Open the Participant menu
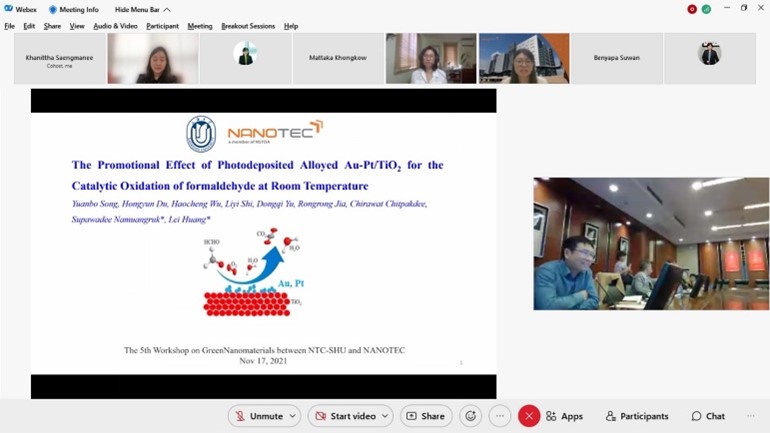The image size is (770, 433). pyautogui.click(x=162, y=26)
